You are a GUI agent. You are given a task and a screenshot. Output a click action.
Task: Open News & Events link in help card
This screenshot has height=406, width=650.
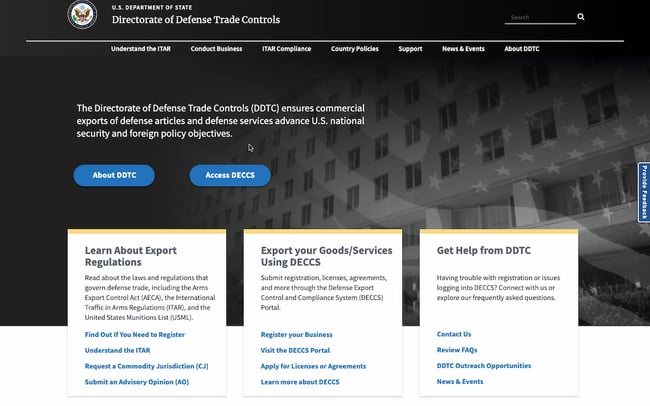460,382
